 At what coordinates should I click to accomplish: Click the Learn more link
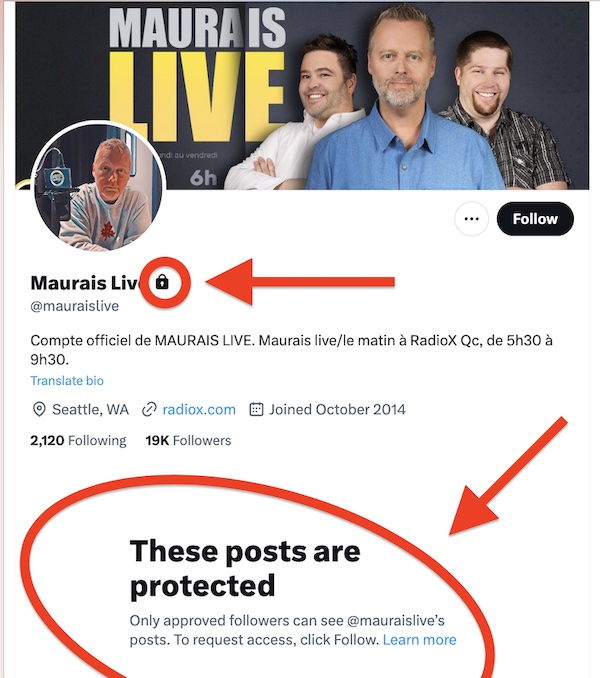click(x=419, y=640)
